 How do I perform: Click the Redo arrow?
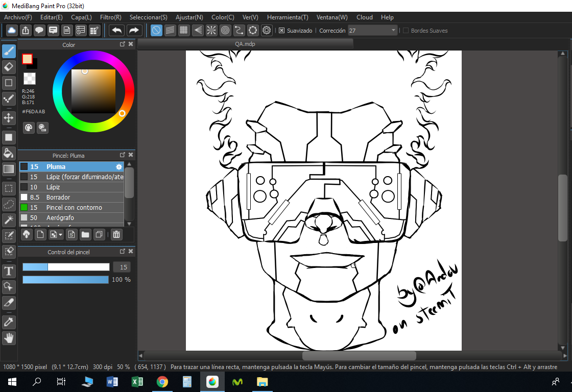134,30
